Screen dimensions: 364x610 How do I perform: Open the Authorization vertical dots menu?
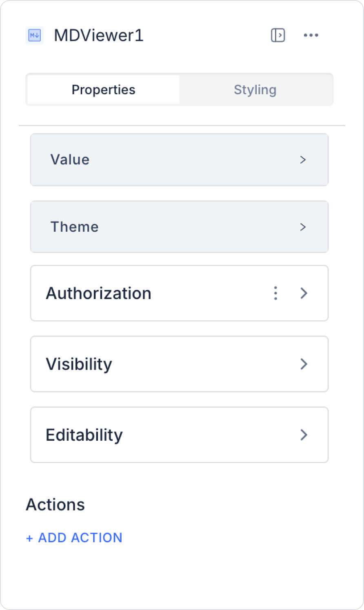tap(276, 293)
